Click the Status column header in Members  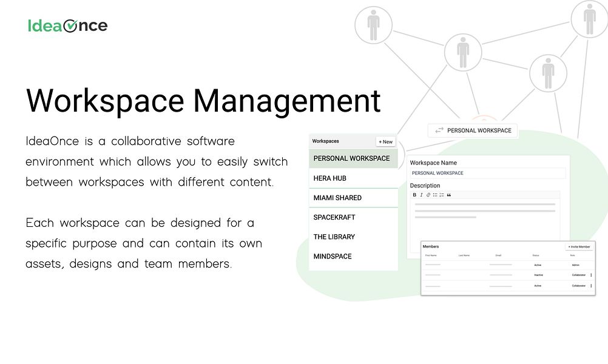tap(536, 255)
